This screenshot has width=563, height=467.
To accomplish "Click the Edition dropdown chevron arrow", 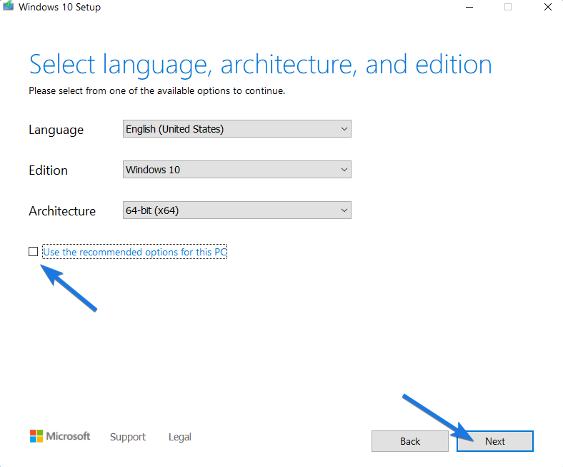I will point(344,169).
